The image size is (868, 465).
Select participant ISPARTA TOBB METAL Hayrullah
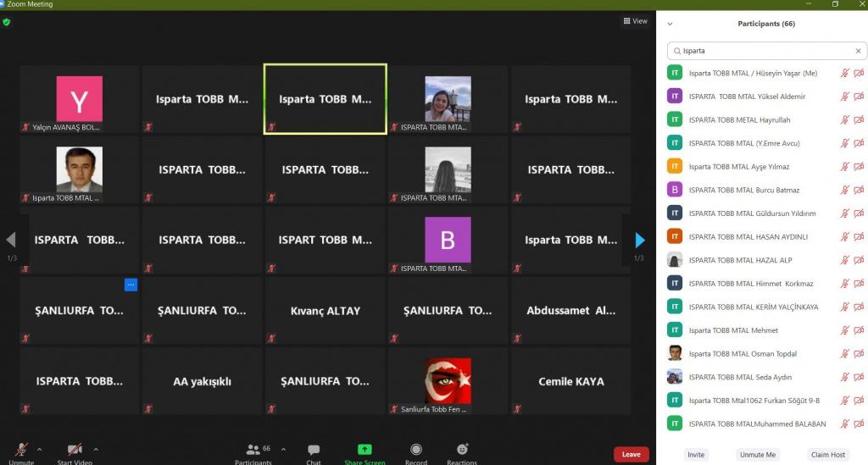point(766,119)
